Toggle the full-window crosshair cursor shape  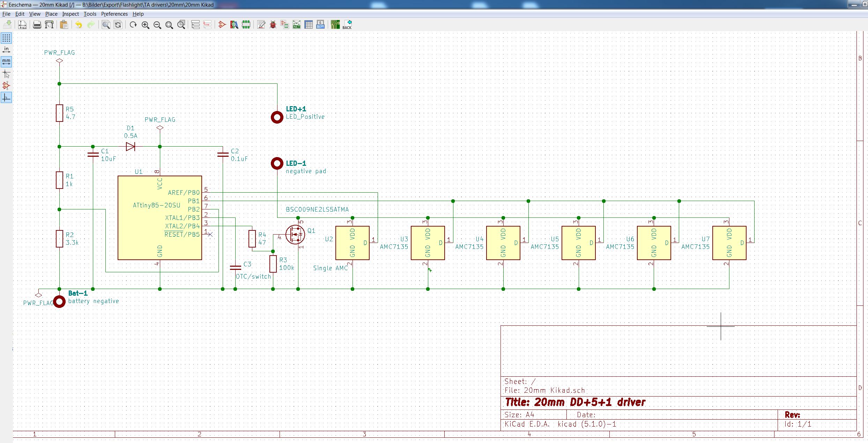click(6, 74)
